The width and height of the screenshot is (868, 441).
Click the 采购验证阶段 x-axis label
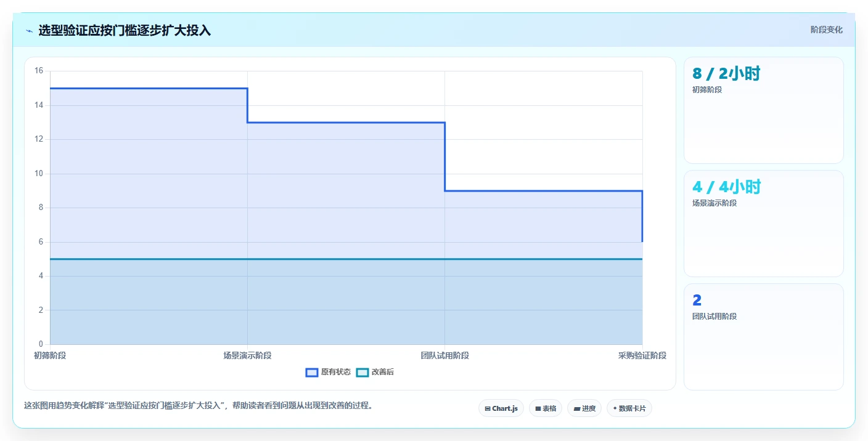point(642,355)
